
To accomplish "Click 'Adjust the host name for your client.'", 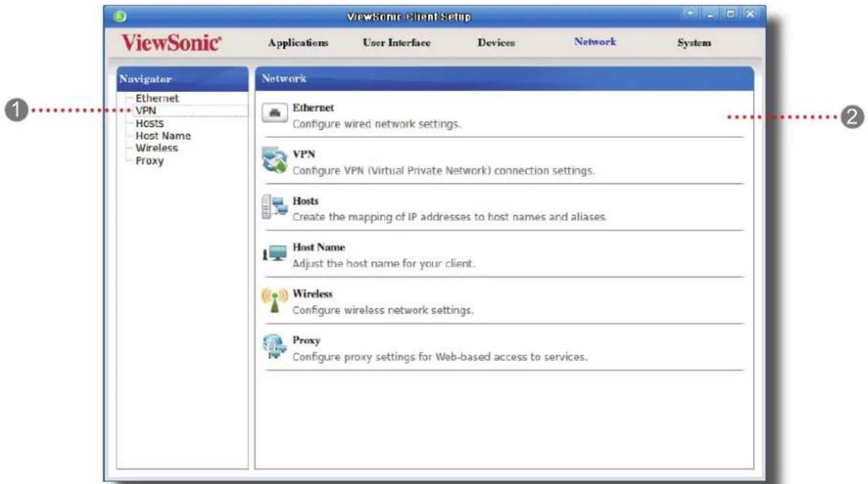I will [384, 263].
